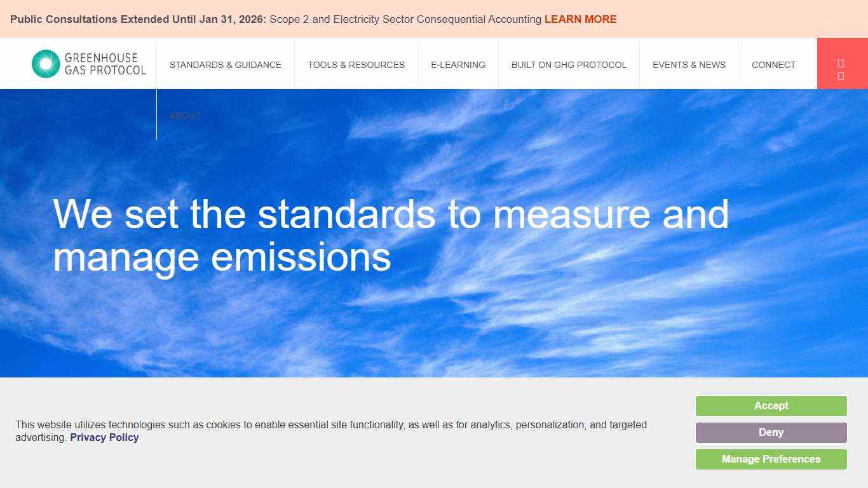Click the hero headline about emissions standards
This screenshot has height=488, width=868.
click(391, 235)
